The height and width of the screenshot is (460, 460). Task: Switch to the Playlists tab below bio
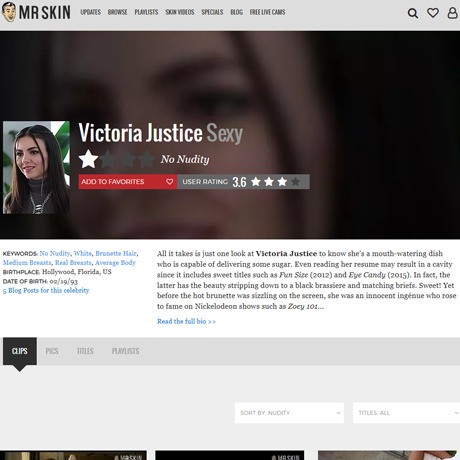click(x=125, y=351)
